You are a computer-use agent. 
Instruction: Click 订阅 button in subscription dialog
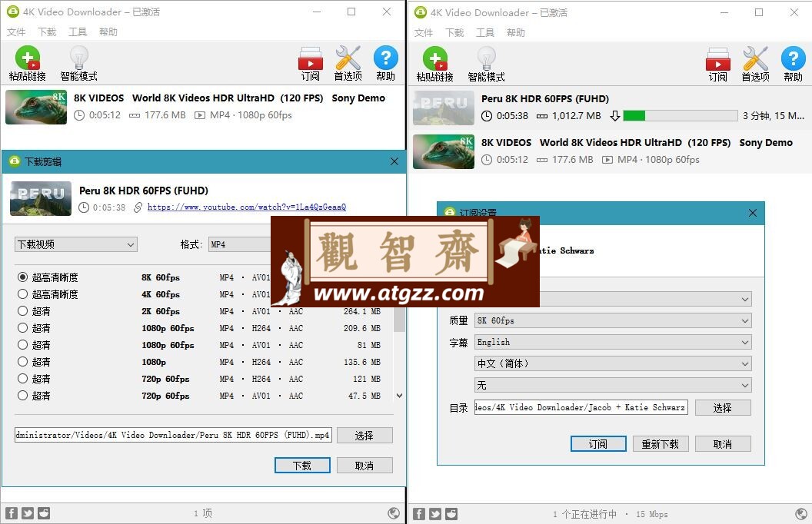click(x=599, y=444)
